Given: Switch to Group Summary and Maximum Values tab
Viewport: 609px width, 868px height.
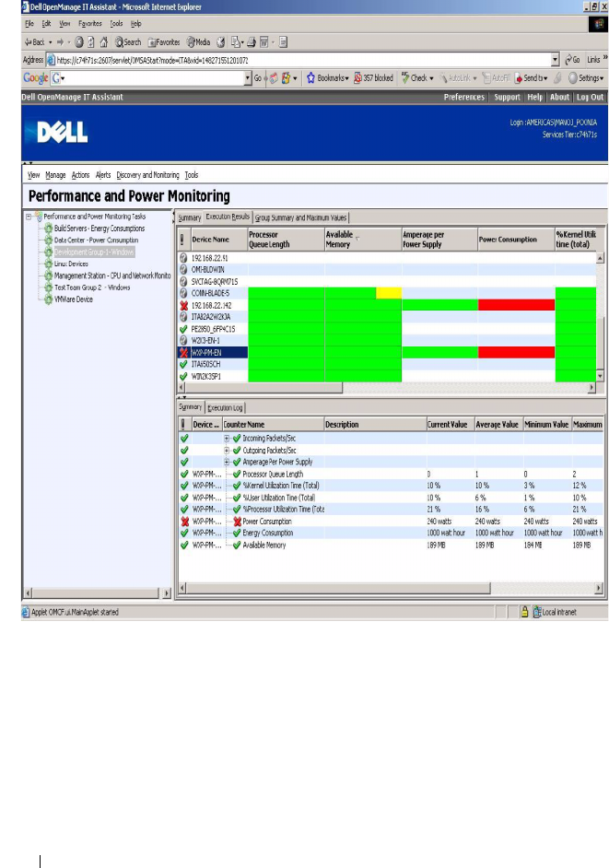Looking at the screenshot, I should (300, 217).
